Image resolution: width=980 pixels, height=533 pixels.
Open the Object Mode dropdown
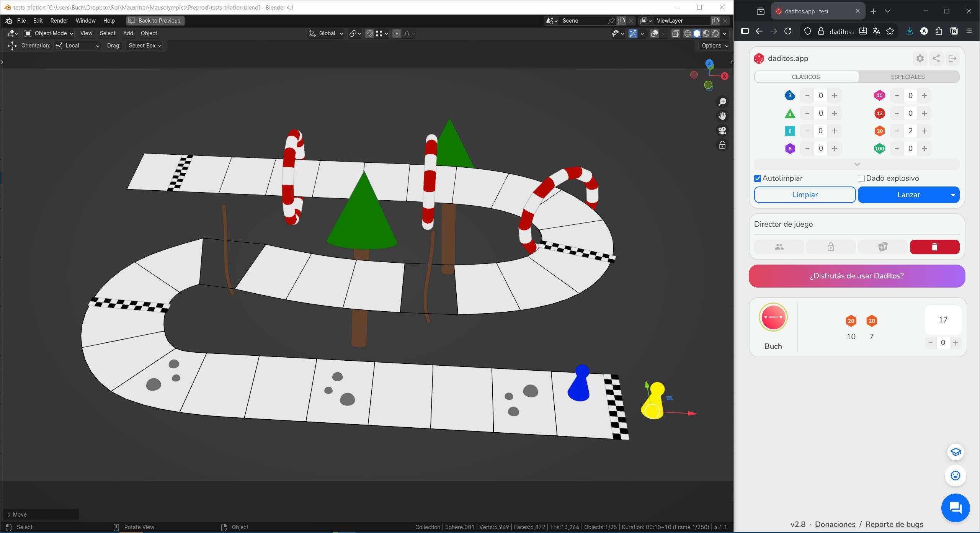click(x=49, y=34)
